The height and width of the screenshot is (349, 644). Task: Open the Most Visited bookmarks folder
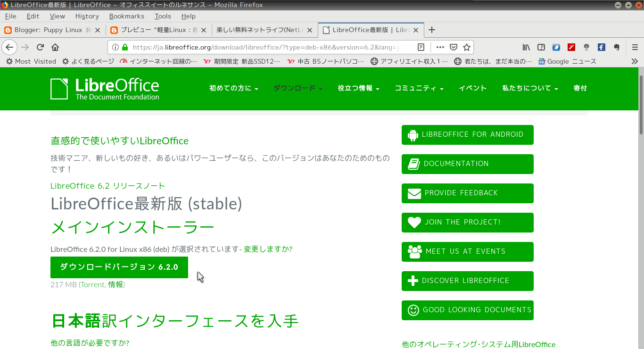(31, 61)
